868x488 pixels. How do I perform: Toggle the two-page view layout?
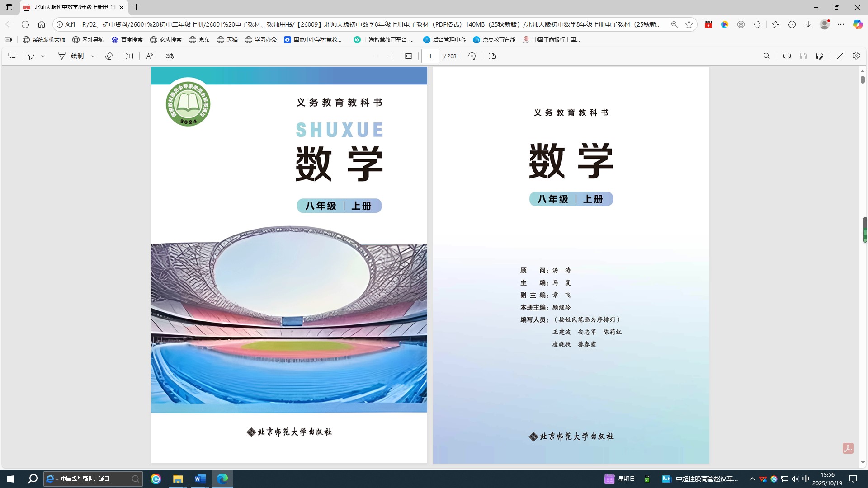[x=492, y=56]
